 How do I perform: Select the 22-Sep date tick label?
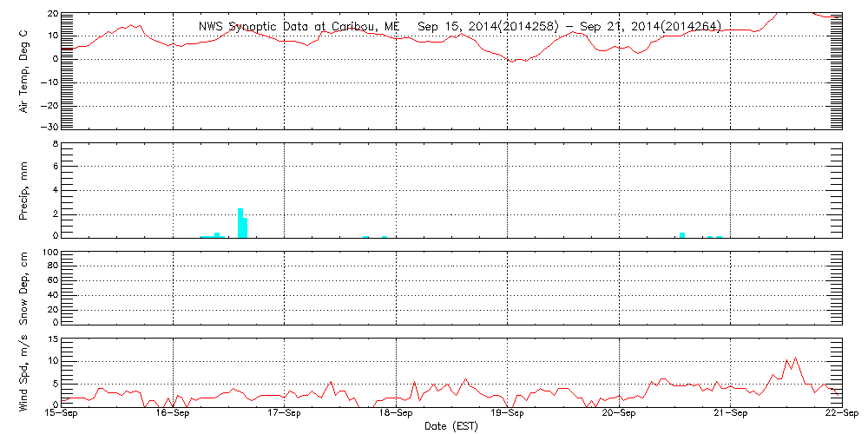(840, 414)
